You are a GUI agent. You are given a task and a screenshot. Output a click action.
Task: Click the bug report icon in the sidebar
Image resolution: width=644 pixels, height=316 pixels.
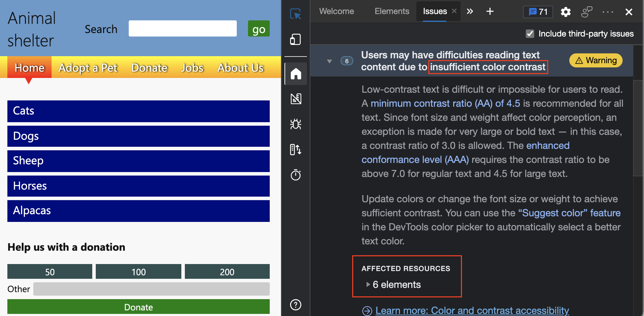(296, 124)
